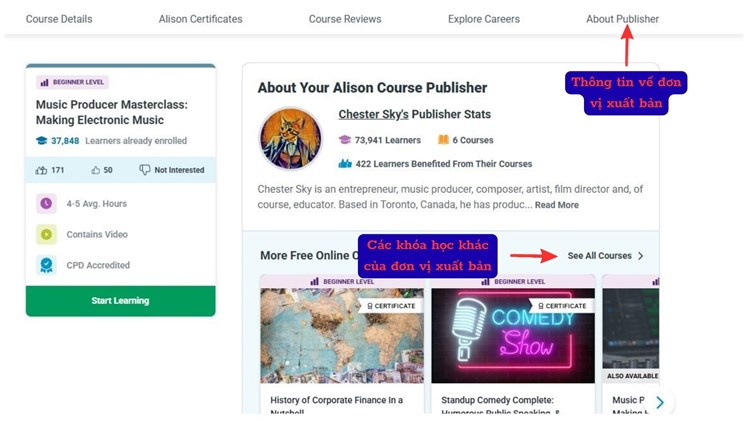This screenshot has width=750, height=422.
Task: Open the See All Courses link
Action: (605, 255)
